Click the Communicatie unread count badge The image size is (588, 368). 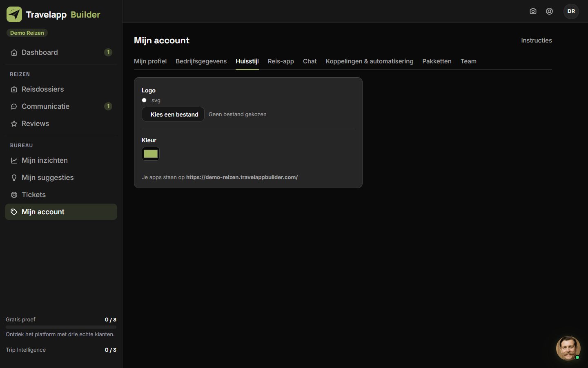pos(108,106)
